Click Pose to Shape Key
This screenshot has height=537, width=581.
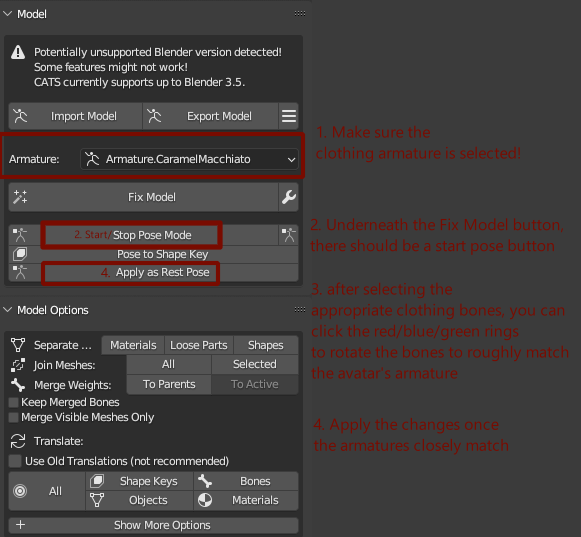(x=153, y=254)
